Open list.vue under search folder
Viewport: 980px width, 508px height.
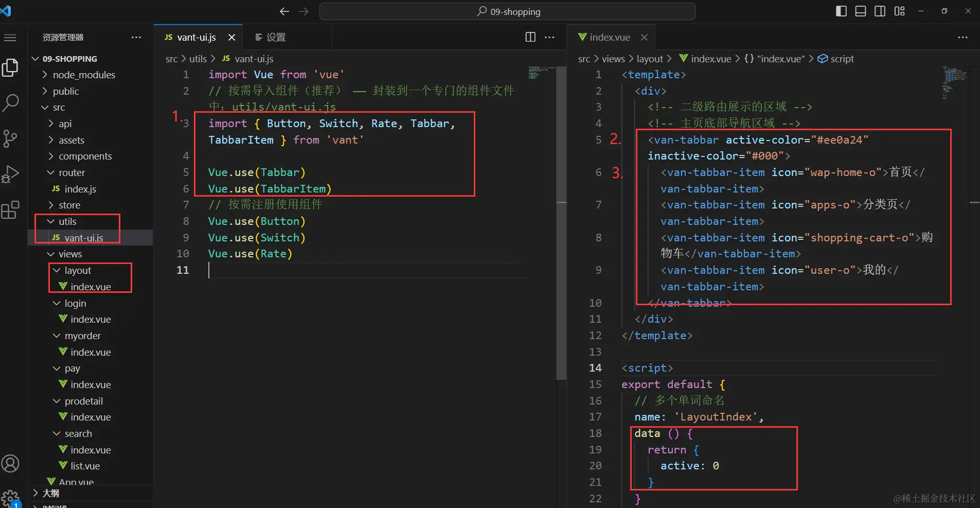pos(90,466)
